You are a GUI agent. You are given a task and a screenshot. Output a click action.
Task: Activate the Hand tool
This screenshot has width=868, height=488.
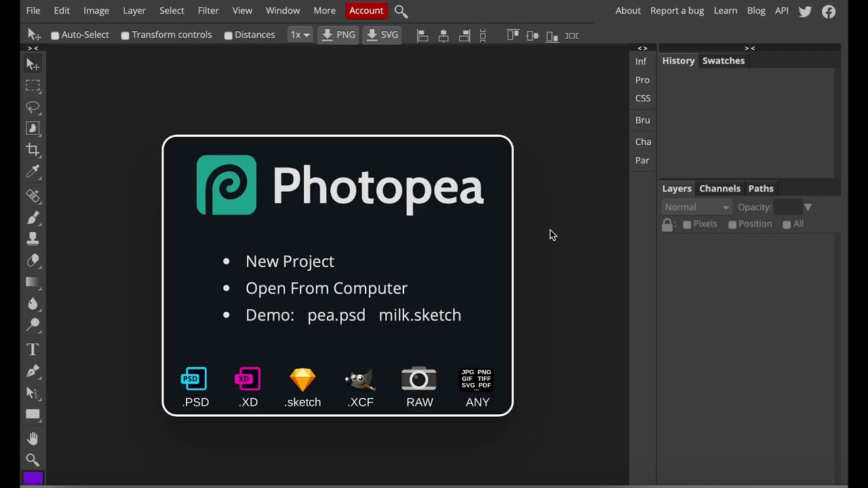tap(33, 439)
